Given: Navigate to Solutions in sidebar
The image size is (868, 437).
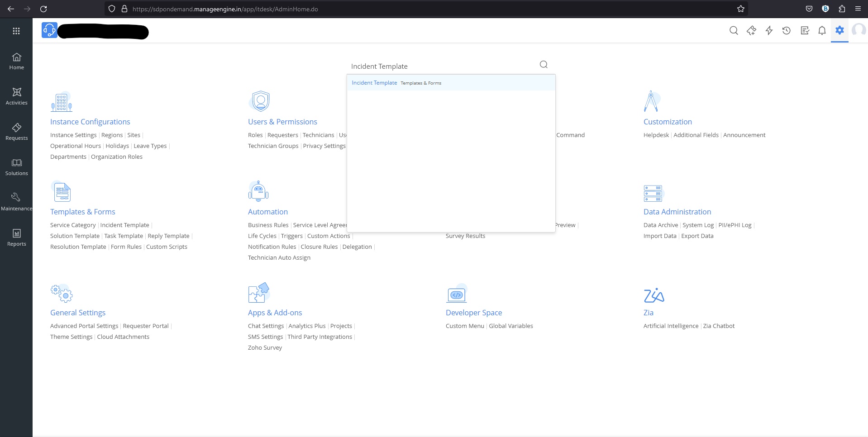Looking at the screenshot, I should (x=16, y=167).
